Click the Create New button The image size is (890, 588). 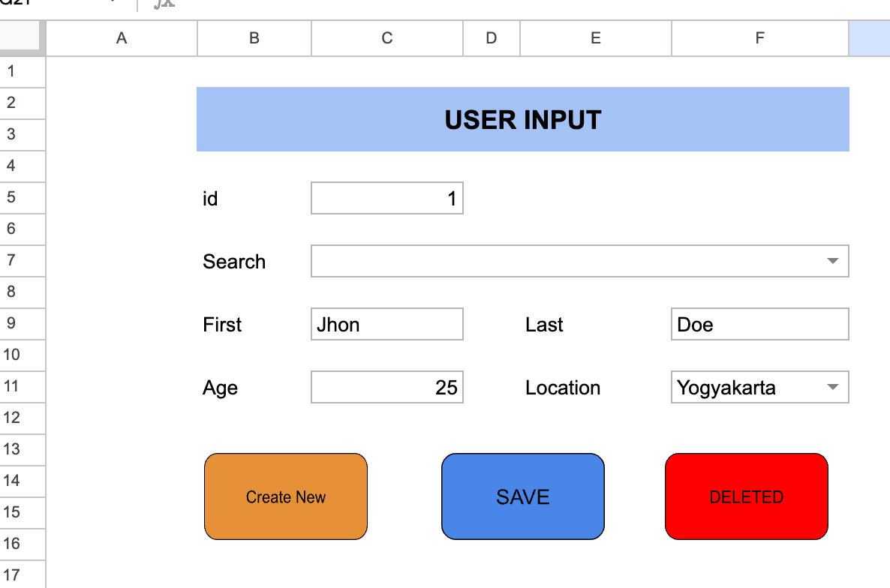tap(285, 496)
